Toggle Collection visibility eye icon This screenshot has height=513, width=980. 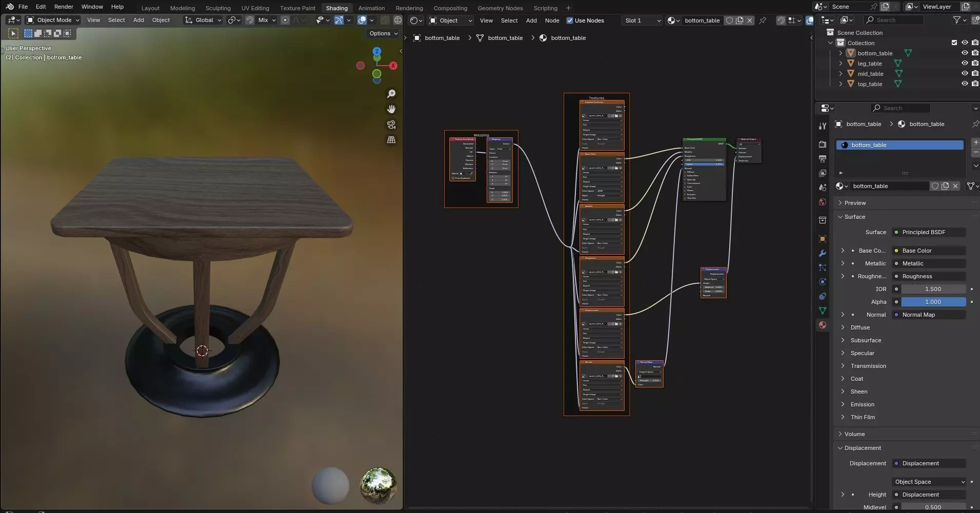[965, 43]
